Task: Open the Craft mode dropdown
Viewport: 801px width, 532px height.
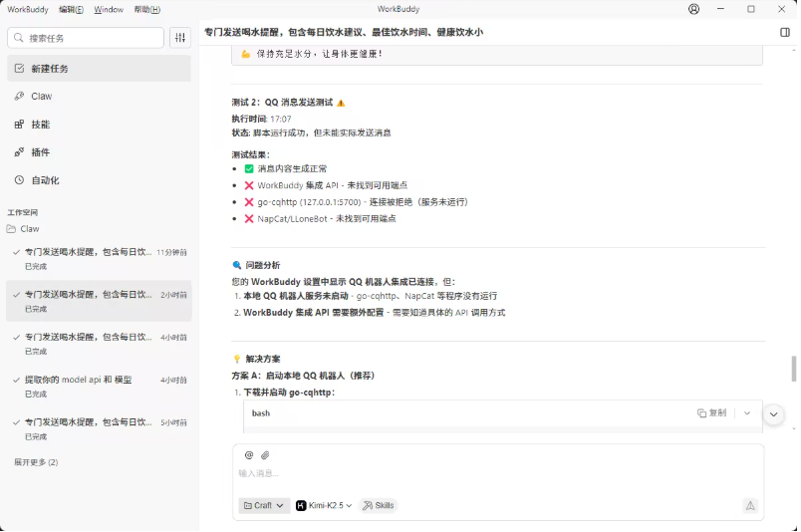Action: point(264,505)
